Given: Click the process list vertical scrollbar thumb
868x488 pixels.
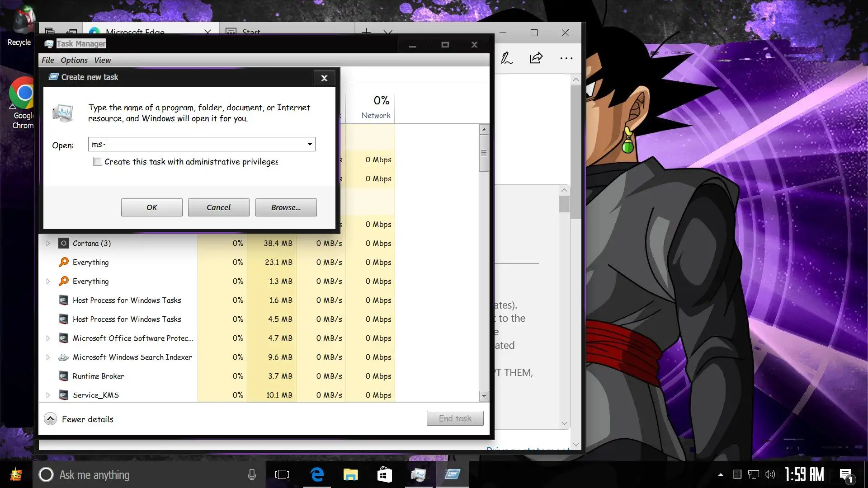Looking at the screenshot, I should (x=484, y=154).
